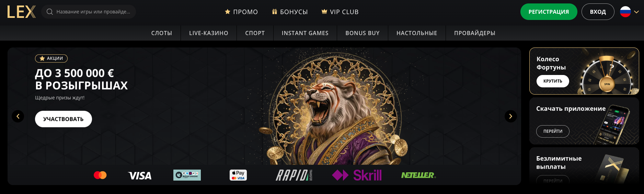
Task: Click the green РЕГИСТРАЦИЯ button
Action: (549, 12)
